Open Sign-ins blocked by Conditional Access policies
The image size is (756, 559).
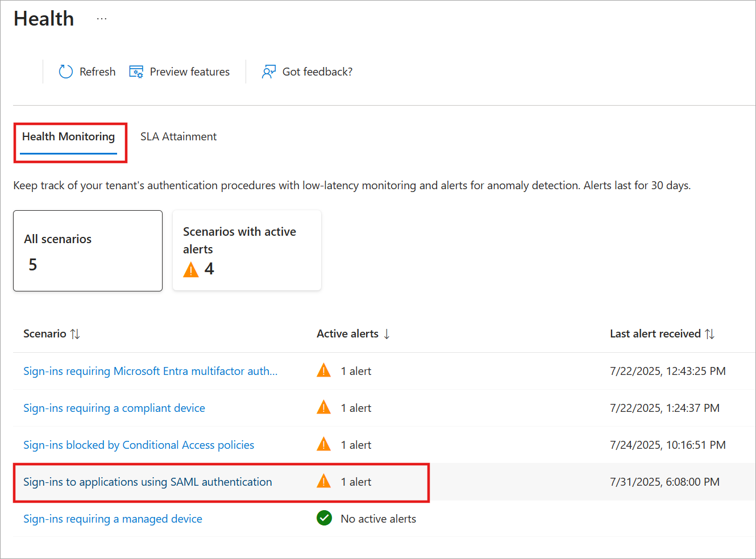139,445
